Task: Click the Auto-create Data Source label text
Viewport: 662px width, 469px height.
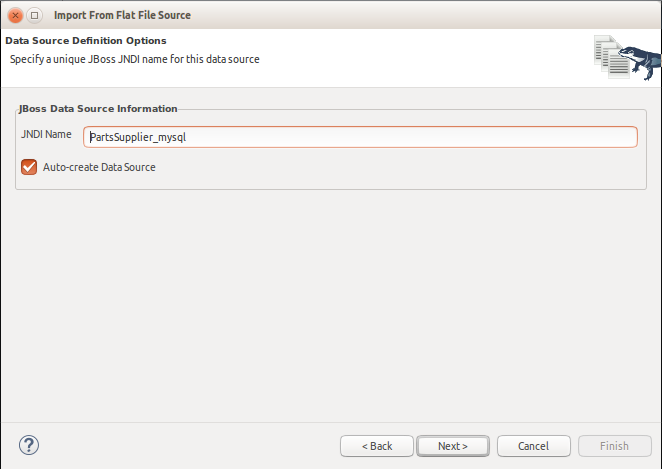Action: [x=99, y=167]
